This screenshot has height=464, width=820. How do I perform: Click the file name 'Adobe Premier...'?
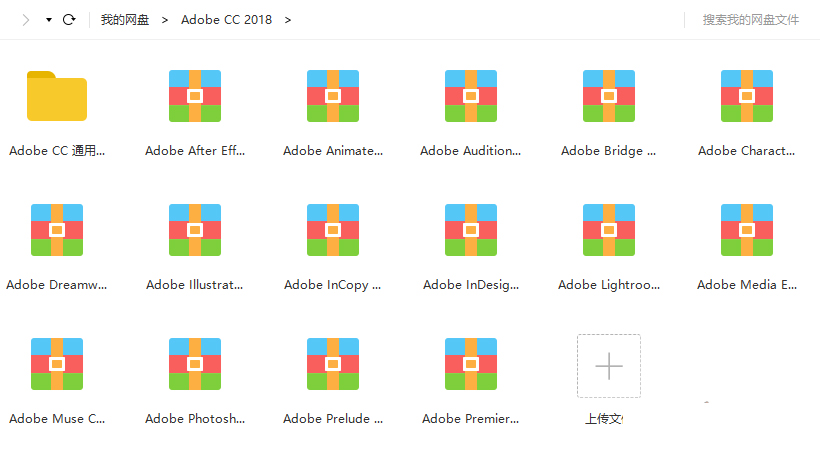click(471, 418)
